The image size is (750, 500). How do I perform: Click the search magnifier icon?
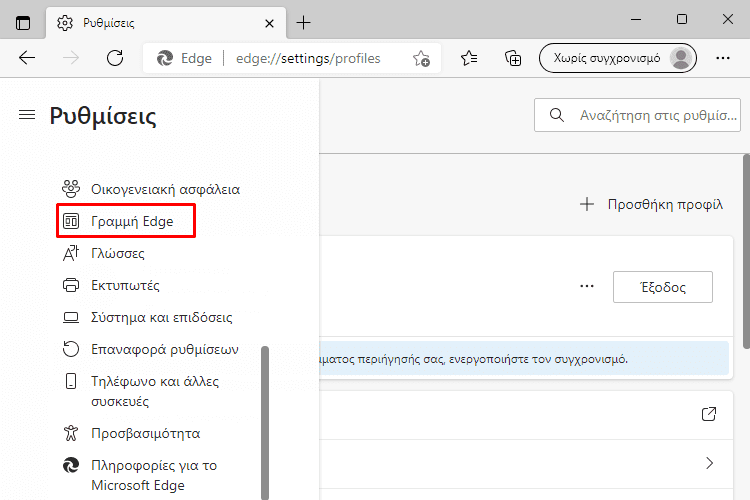pyautogui.click(x=556, y=115)
